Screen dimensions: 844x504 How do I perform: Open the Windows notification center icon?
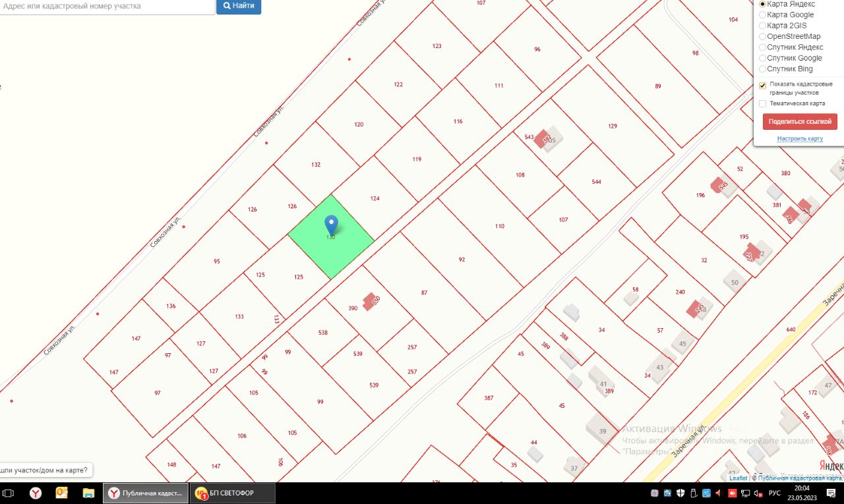click(x=831, y=493)
